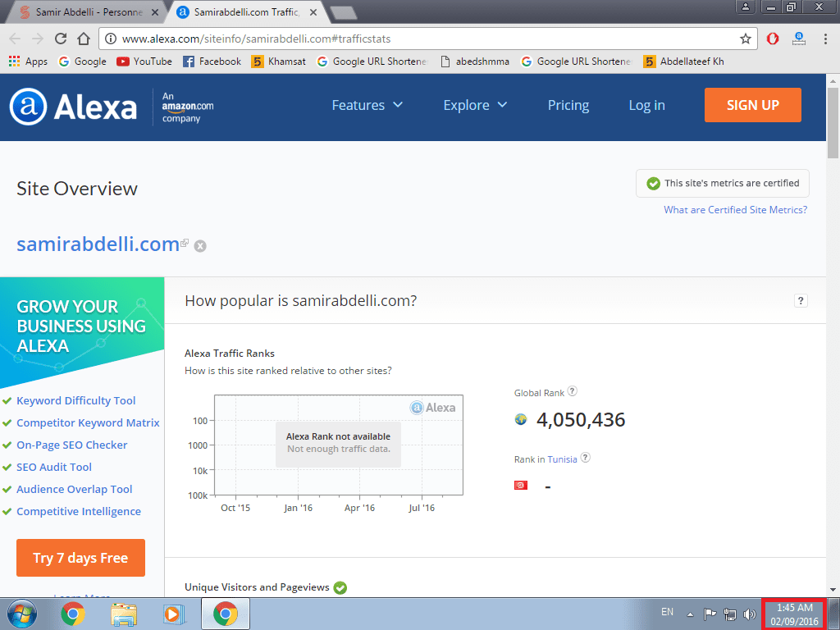Click the Alexa Traffic Ranks chart
Image resolution: width=840 pixels, height=630 pixels.
[x=339, y=445]
